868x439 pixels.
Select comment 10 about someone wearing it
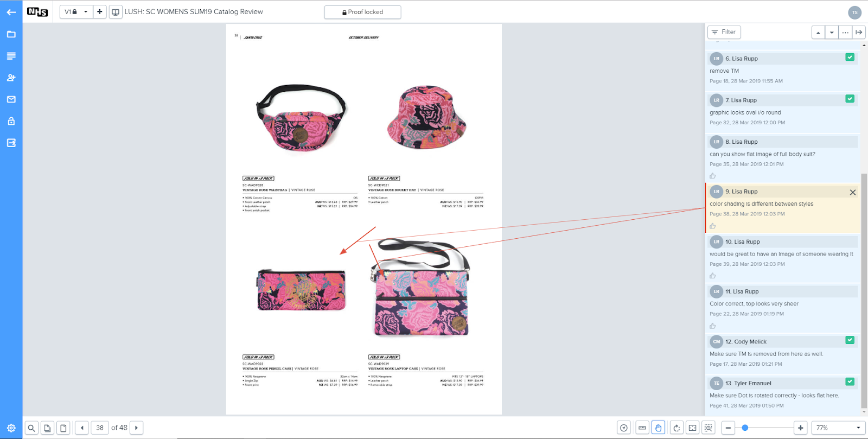[x=781, y=254]
